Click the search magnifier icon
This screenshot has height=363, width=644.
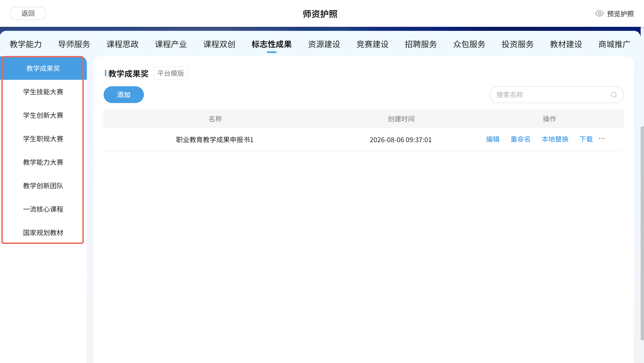pos(614,95)
